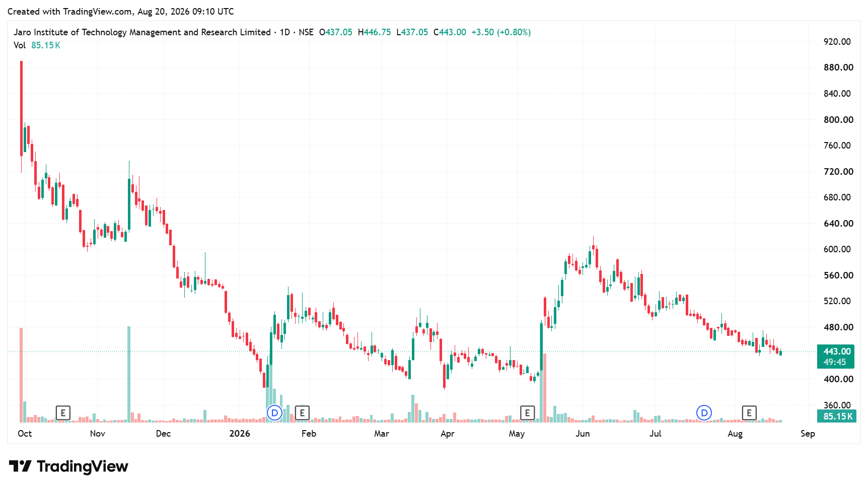Open the May earnings marker

click(527, 413)
